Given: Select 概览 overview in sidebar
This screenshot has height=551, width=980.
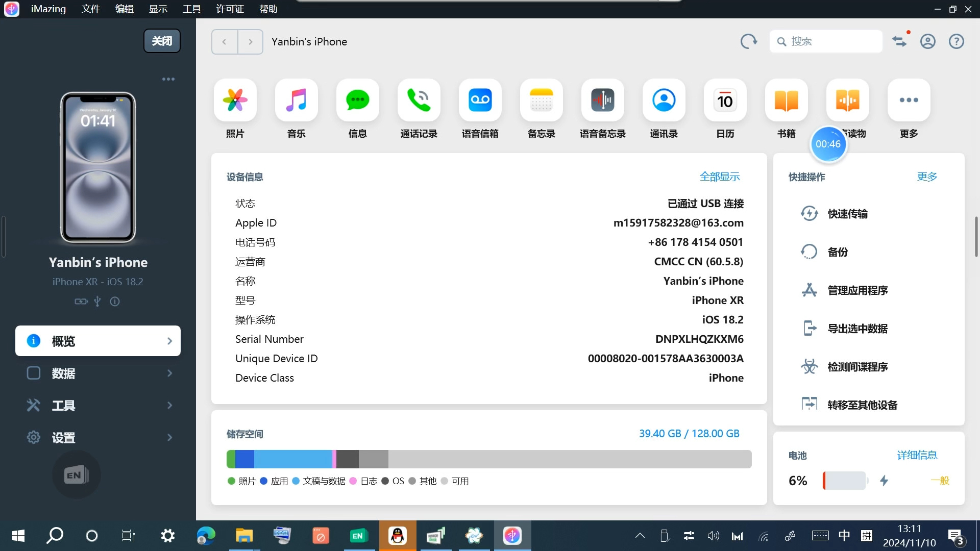Looking at the screenshot, I should click(98, 341).
